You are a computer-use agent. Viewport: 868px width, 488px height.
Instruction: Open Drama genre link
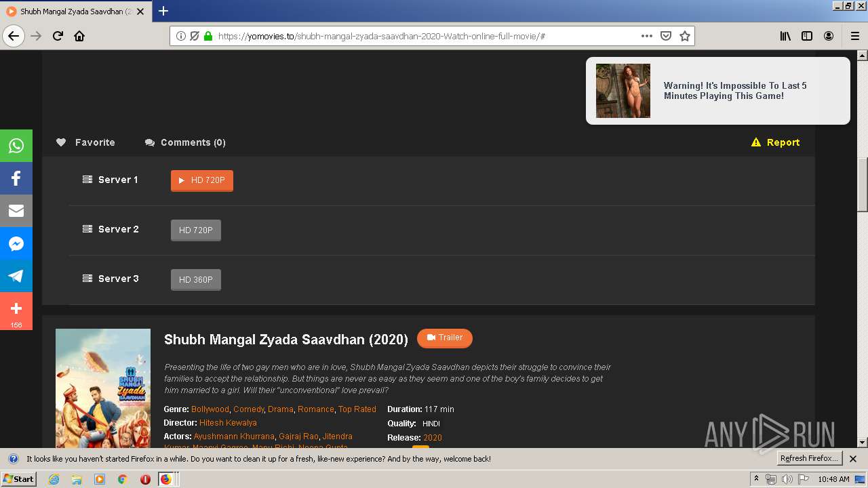coord(281,409)
